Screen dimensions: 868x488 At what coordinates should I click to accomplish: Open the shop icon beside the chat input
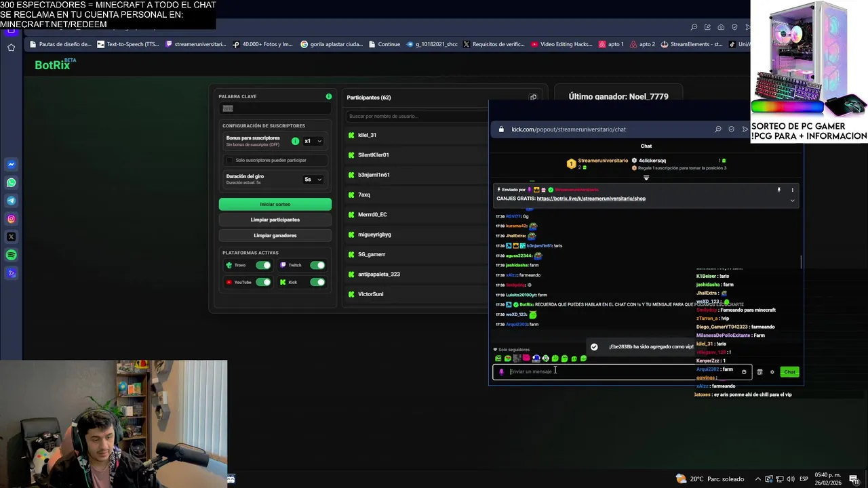pos(759,371)
